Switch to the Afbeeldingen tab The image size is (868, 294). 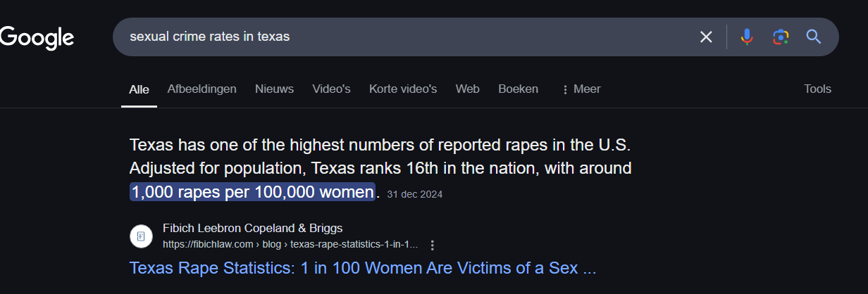point(201,89)
